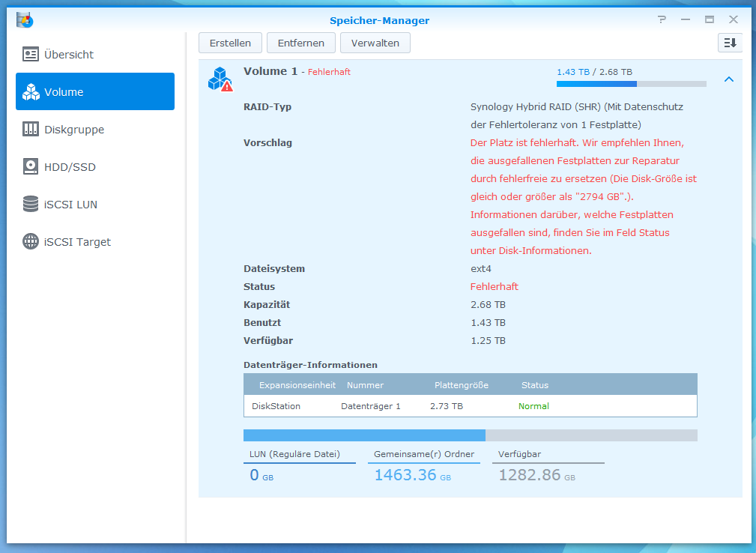The image size is (756, 553).
Task: Click the 1.43 TB / 2.68 TB usage text
Action: coord(594,72)
